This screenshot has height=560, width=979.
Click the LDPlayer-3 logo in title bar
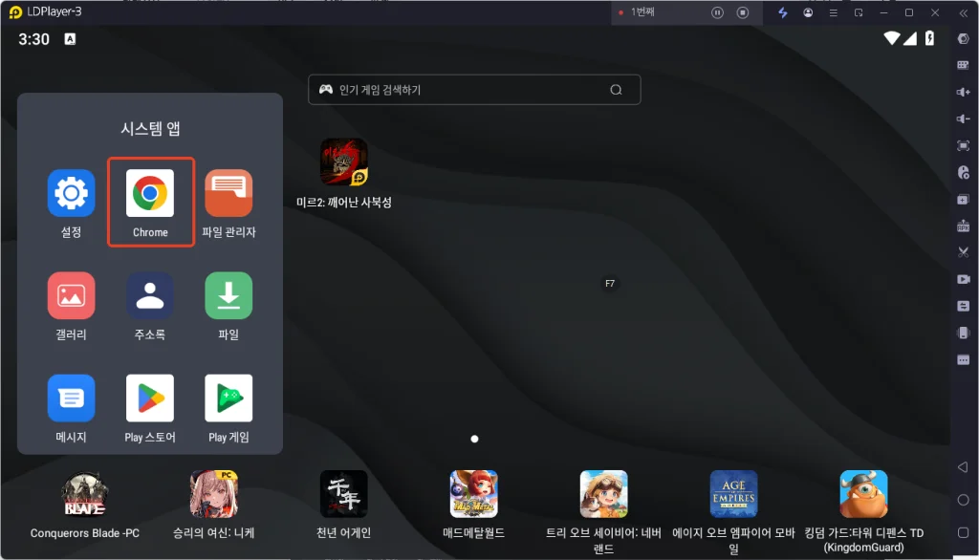(x=15, y=11)
